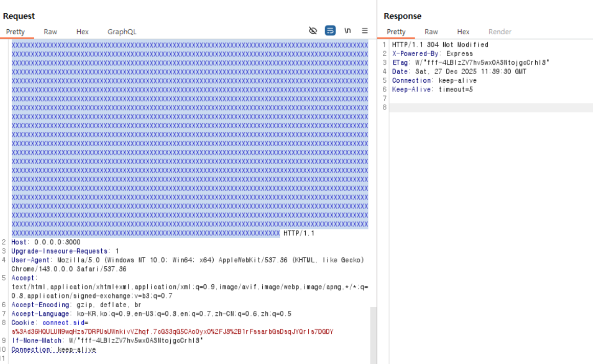This screenshot has width=593, height=364.
Task: Click the eye-slash hide icon
Action: 313,31
